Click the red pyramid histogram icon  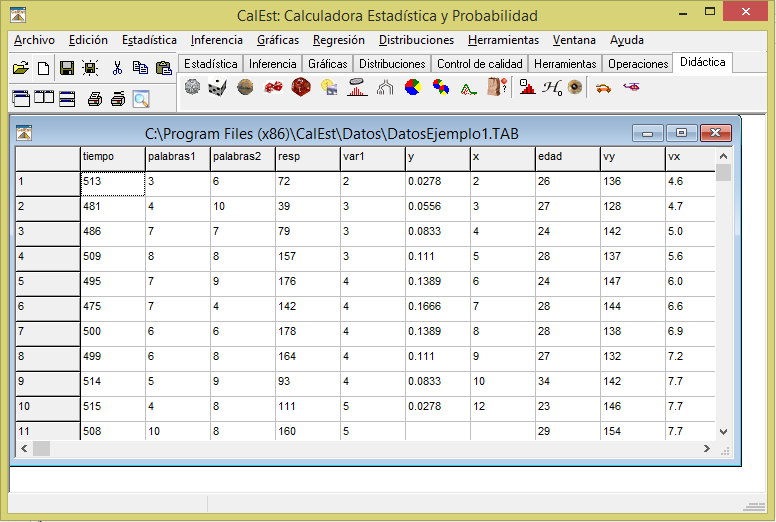527,87
